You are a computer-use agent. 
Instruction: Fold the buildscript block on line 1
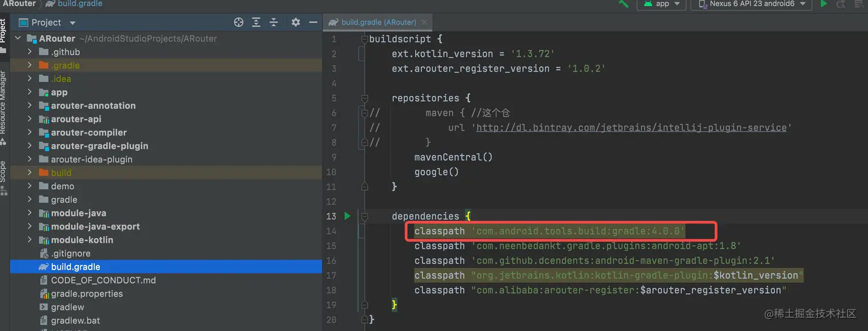[x=364, y=39]
